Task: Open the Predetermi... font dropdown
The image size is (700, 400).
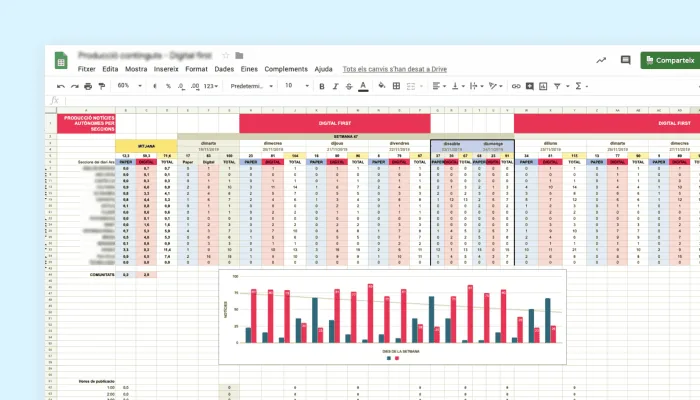Action: tap(251, 86)
